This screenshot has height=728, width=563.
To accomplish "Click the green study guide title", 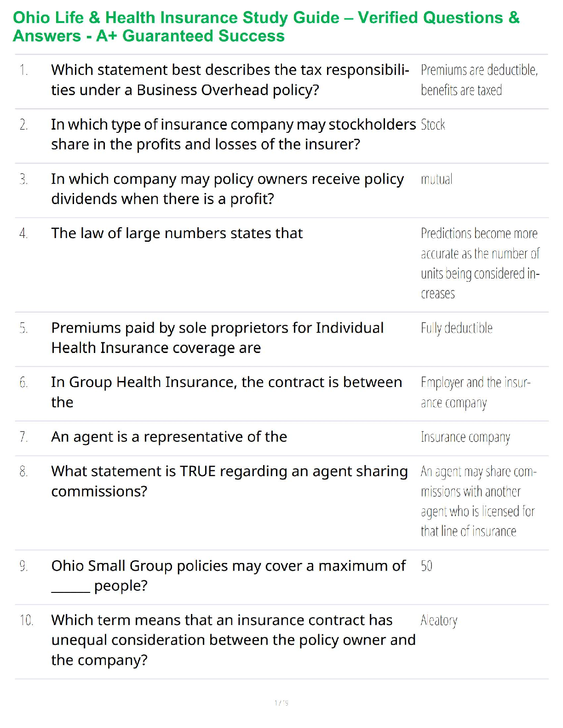I will click(266, 27).
